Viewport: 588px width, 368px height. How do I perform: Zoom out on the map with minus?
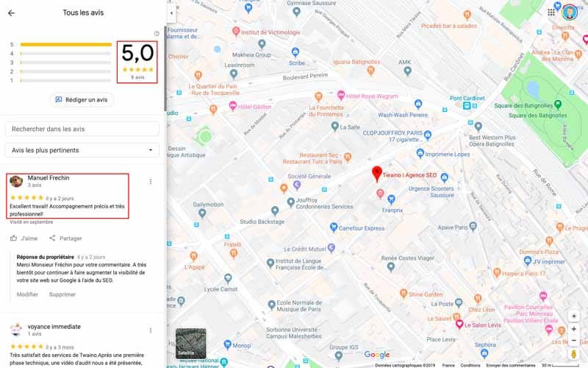(x=574, y=341)
